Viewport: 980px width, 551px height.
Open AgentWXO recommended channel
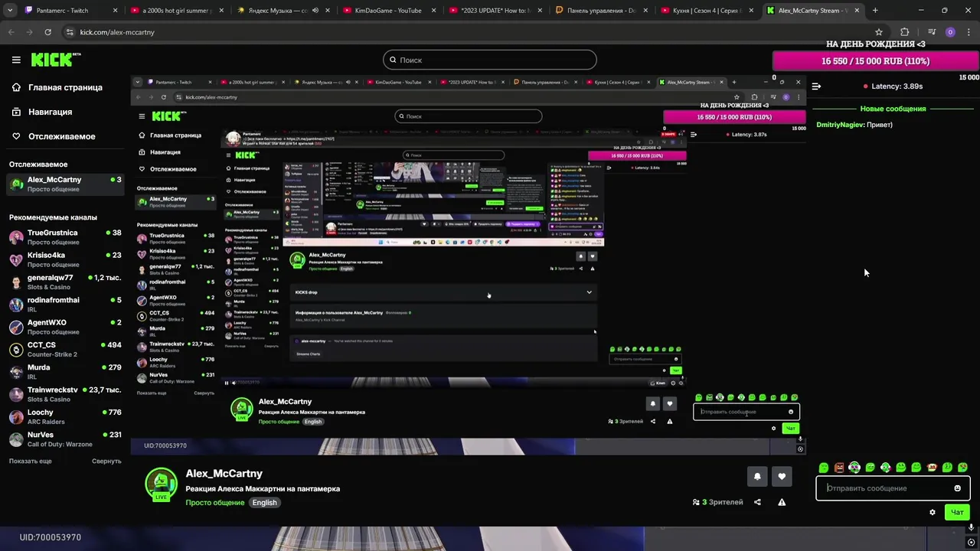tap(64, 327)
